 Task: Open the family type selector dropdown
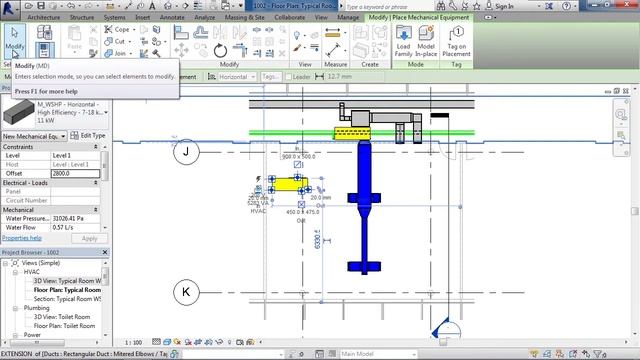click(x=106, y=112)
